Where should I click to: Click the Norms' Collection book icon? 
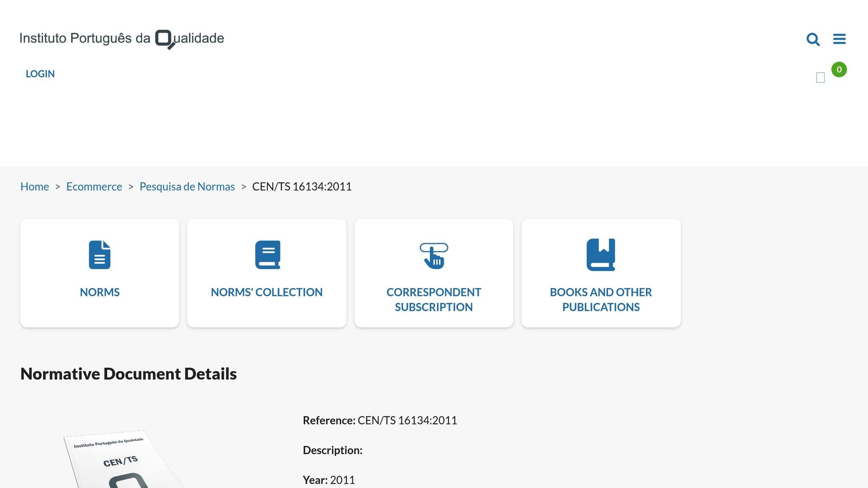(267, 255)
